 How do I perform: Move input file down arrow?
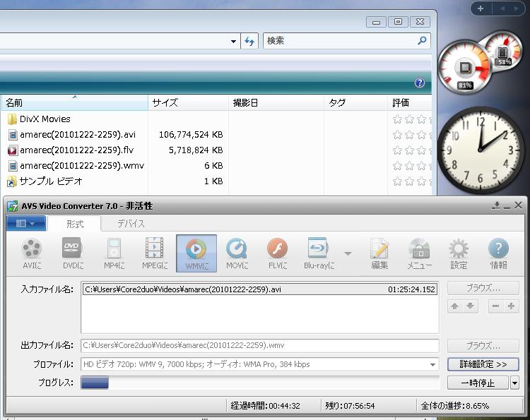pyautogui.click(x=470, y=306)
